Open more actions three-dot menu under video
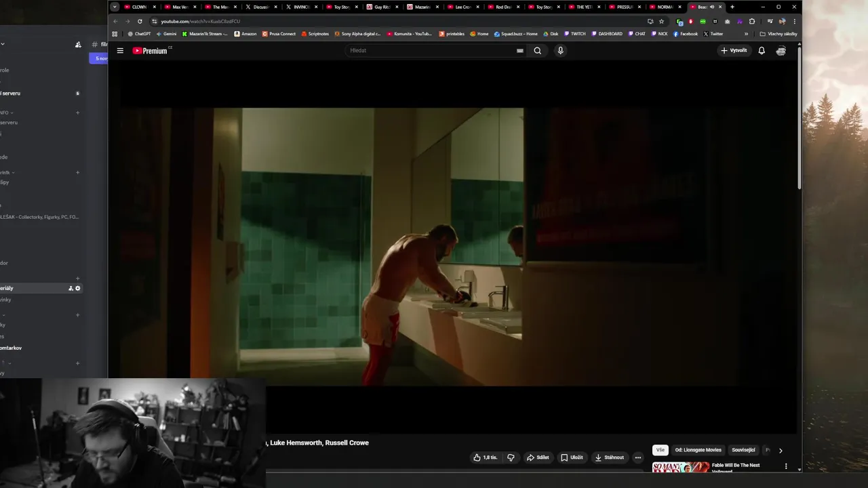 (x=637, y=457)
